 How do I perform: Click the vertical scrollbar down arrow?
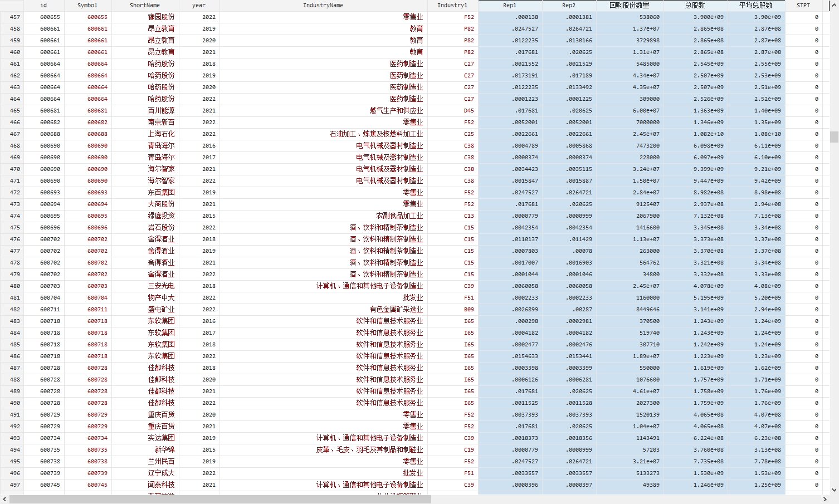(x=834, y=490)
